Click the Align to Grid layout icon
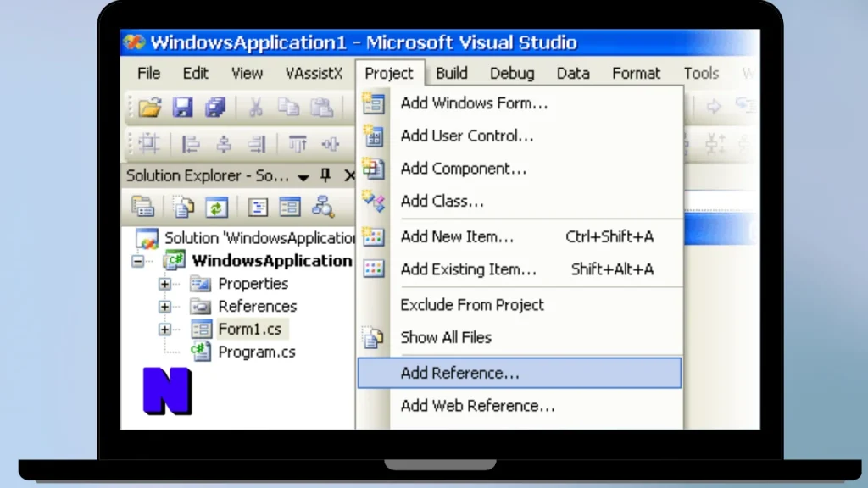Screen dimensions: 868x488 [149, 144]
